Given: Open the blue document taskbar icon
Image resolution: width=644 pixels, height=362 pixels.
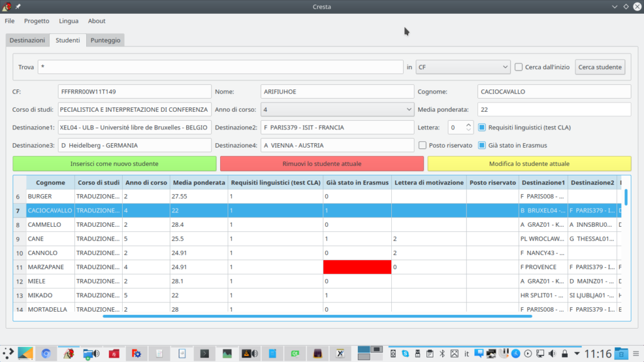Looking at the screenshot, I should (x=272, y=353).
